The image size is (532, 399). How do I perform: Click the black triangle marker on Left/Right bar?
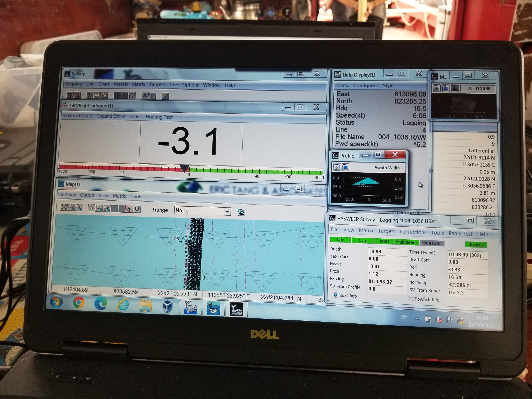pos(184,168)
